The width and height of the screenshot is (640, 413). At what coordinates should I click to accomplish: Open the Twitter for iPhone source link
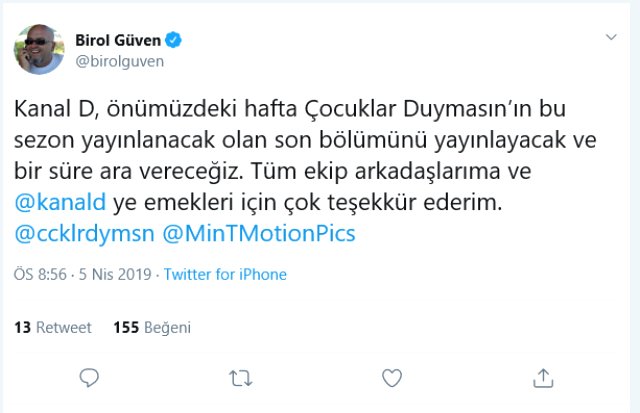click(x=225, y=274)
